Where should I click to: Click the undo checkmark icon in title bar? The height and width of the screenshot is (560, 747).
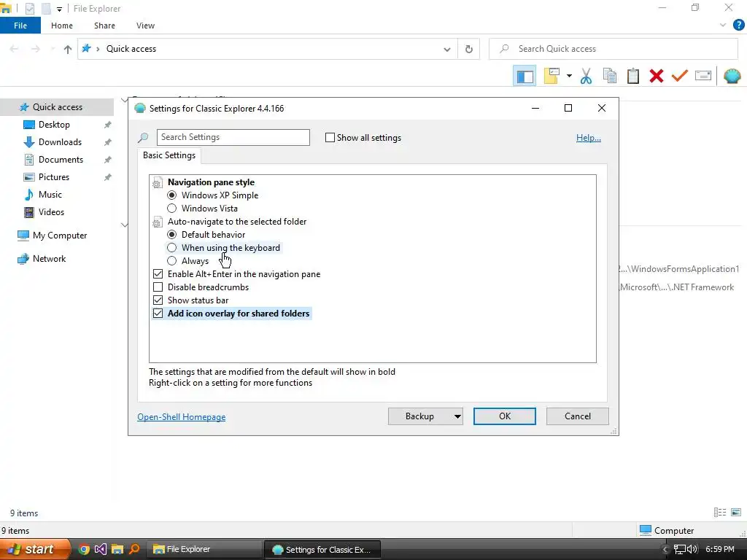(x=29, y=9)
